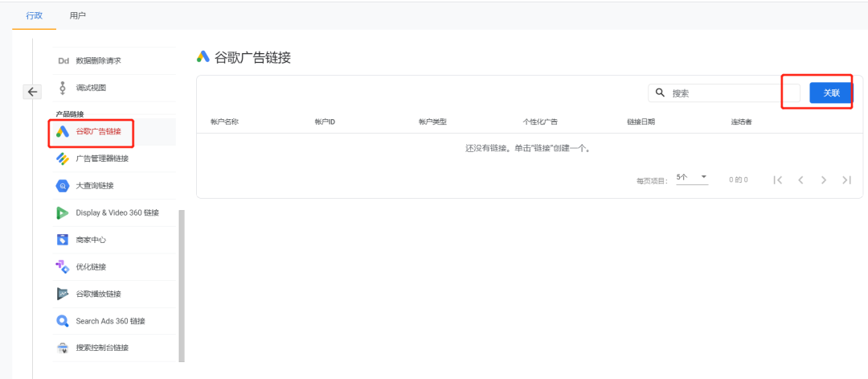The height and width of the screenshot is (379, 868).
Task: Click the blue 关联 button
Action: pyautogui.click(x=831, y=93)
